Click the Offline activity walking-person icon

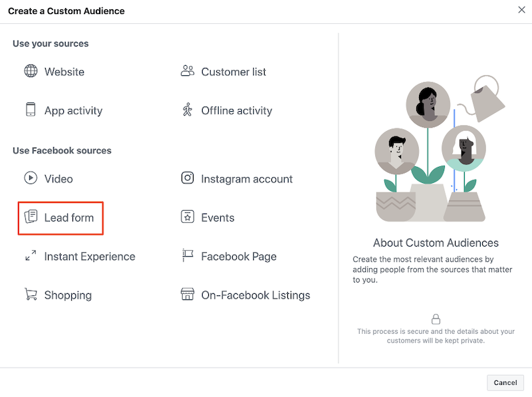(x=188, y=110)
